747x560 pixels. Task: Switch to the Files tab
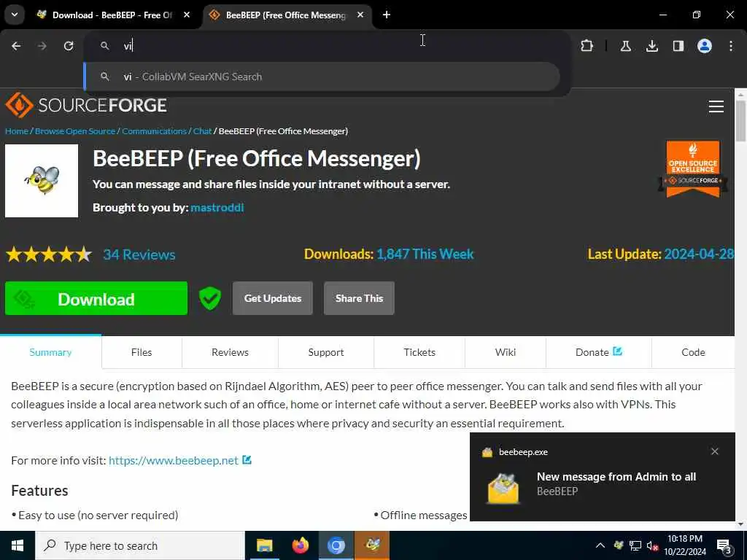142,352
